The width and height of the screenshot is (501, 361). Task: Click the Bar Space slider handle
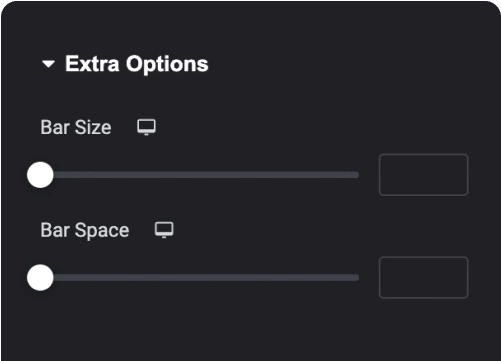40,277
